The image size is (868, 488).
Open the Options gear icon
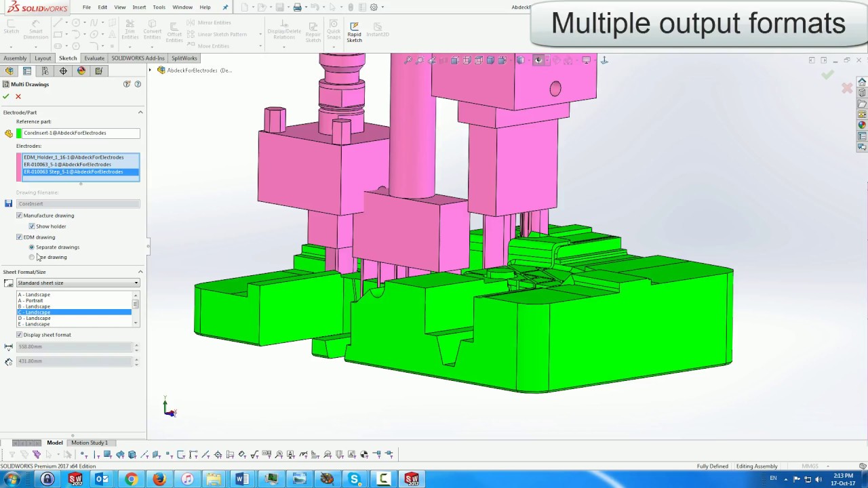click(374, 7)
